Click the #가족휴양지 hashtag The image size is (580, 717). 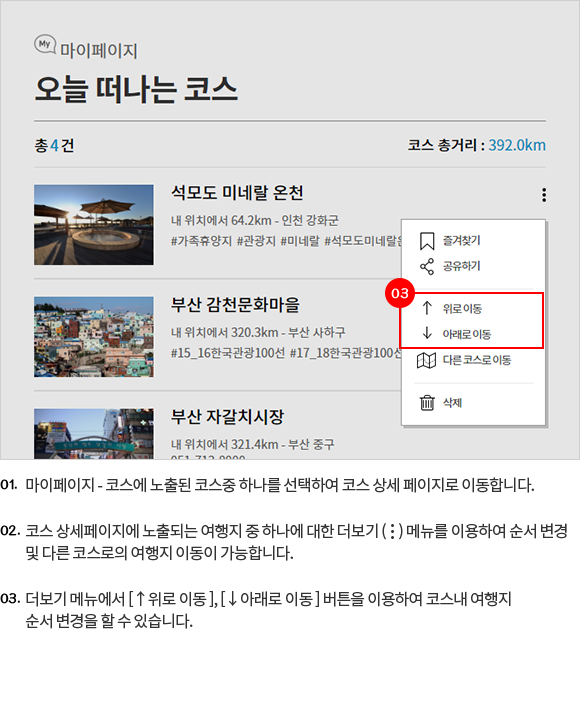click(201, 241)
